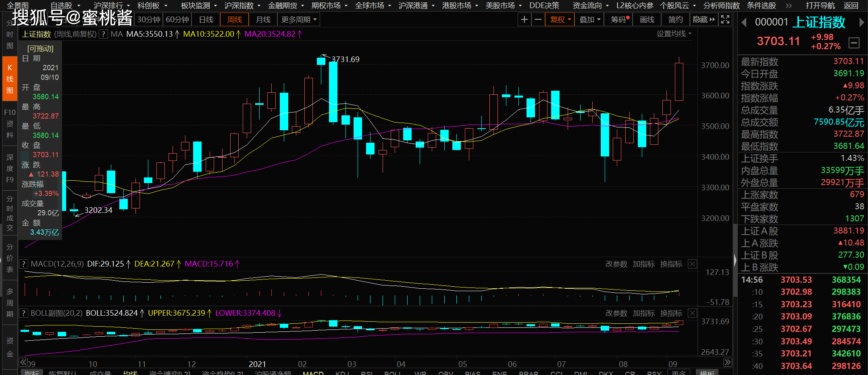The width and height of the screenshot is (868, 375).
Task: Open 筹码 chip distribution button
Action: click(x=619, y=19)
